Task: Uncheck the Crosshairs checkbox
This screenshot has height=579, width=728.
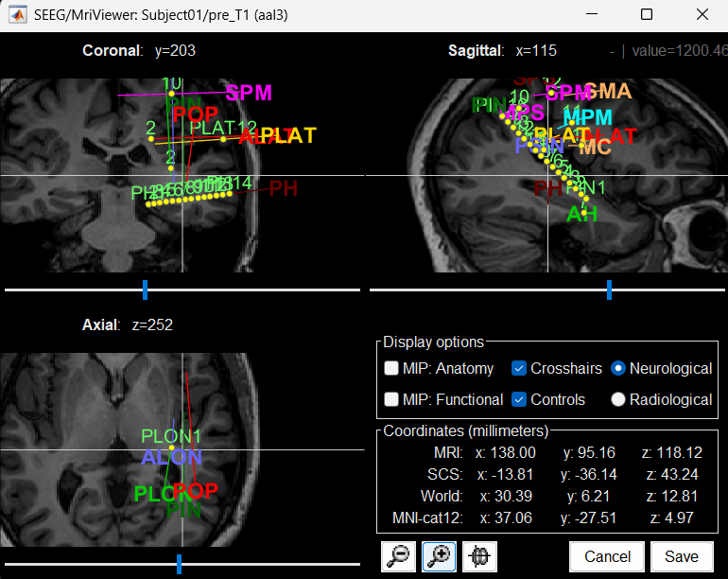Action: point(519,368)
